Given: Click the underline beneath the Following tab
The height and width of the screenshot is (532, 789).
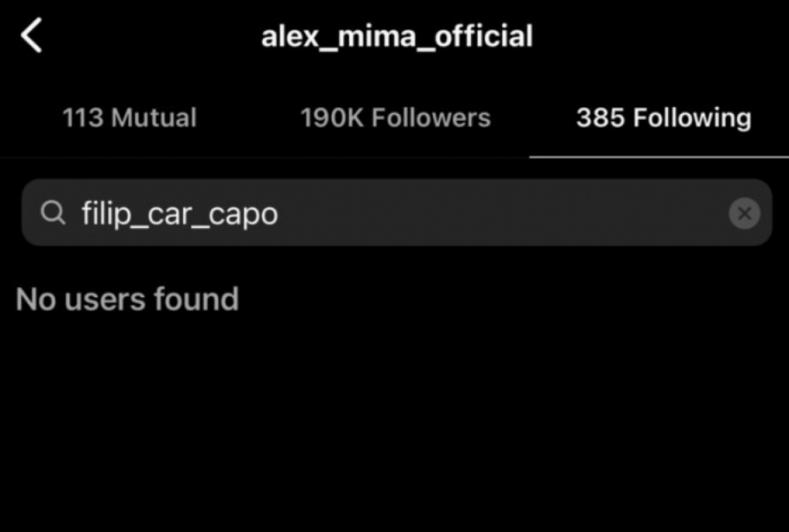Looking at the screenshot, I should coord(659,157).
